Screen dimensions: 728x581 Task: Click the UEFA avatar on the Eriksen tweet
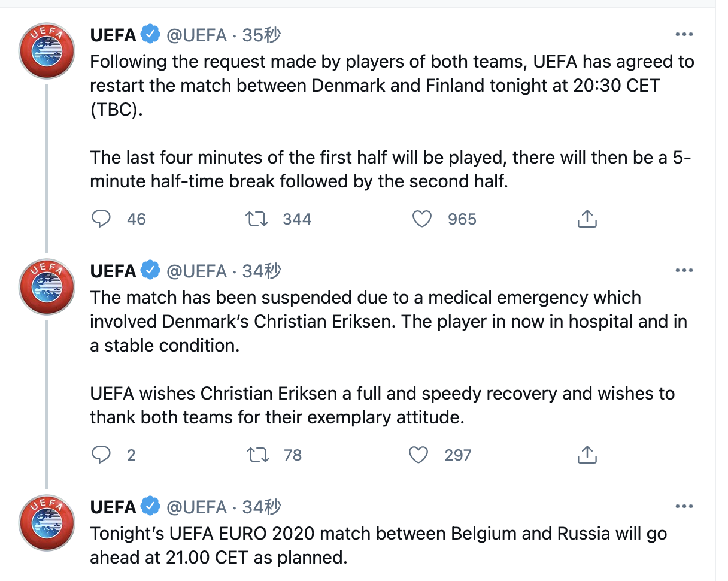[47, 287]
